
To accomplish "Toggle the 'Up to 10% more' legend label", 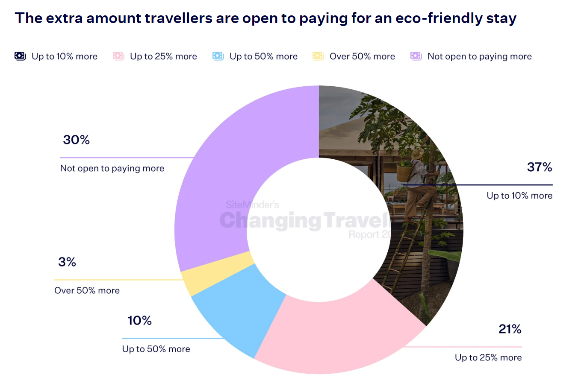I will 65,56.
